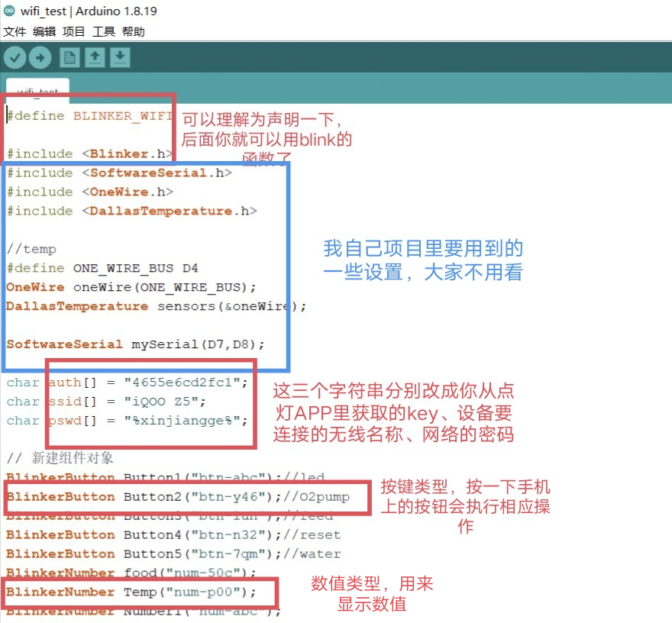Select the wifi_test sketch tab
Screen dimensions: 672x623
pos(37,92)
